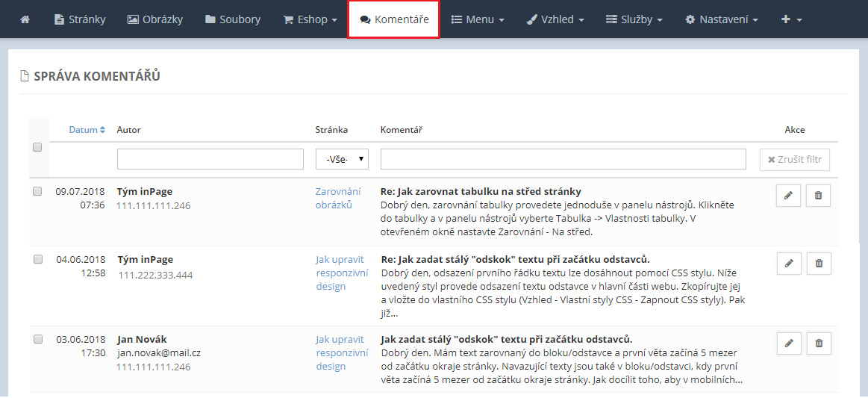Select Jan Novák's comment checkbox

coord(37,340)
